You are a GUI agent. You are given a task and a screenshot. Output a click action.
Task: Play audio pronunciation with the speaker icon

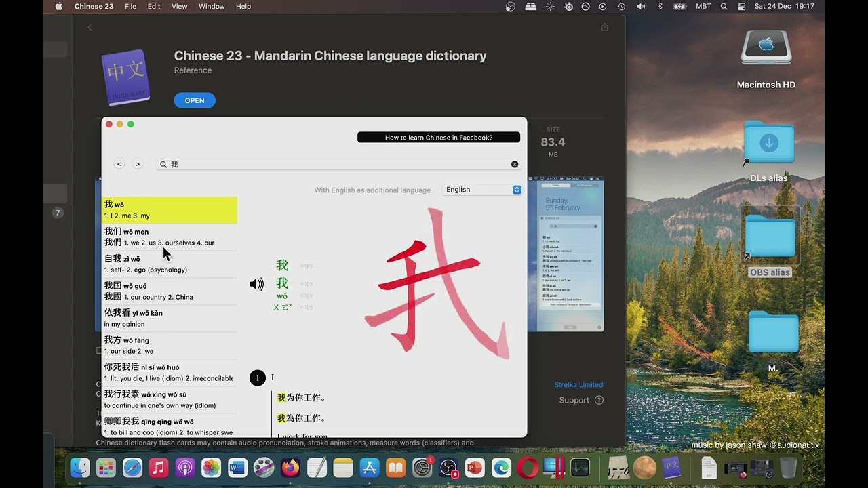(x=256, y=285)
